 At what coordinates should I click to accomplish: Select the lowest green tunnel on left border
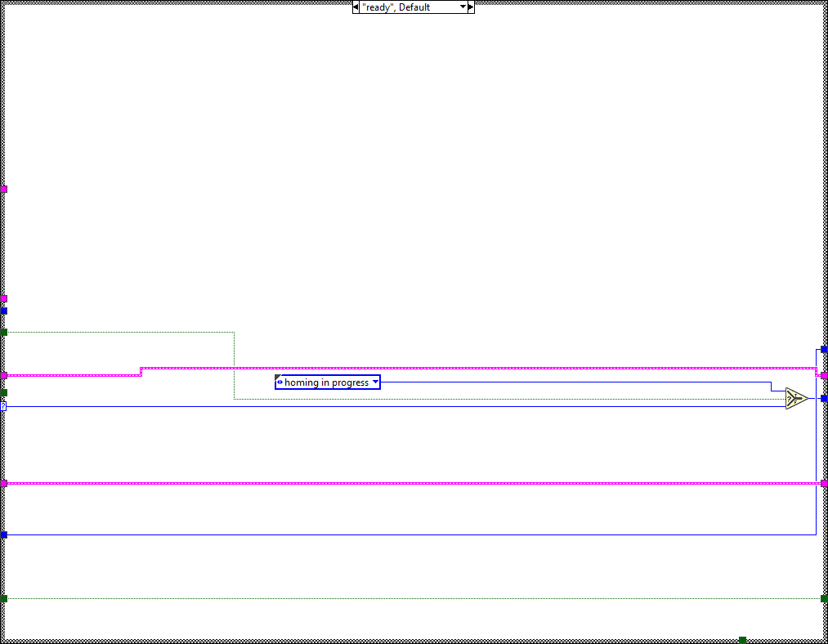click(4, 599)
